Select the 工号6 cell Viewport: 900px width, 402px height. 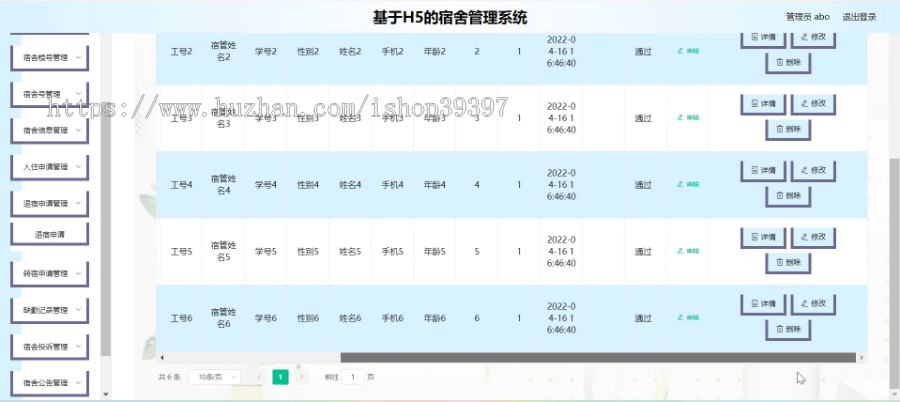coord(181,318)
